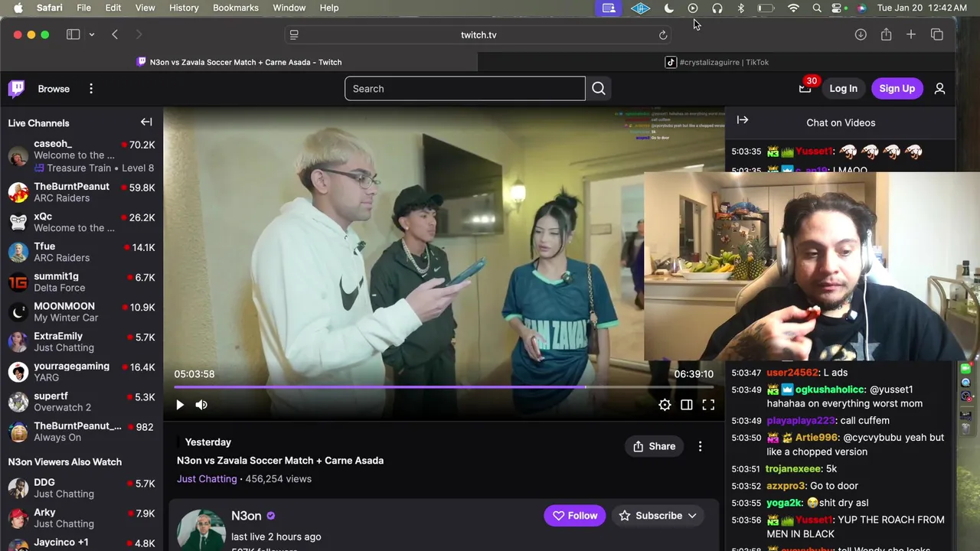This screenshot has width=980, height=551.
Task: Click the search magnifier button
Action: [x=599, y=89]
